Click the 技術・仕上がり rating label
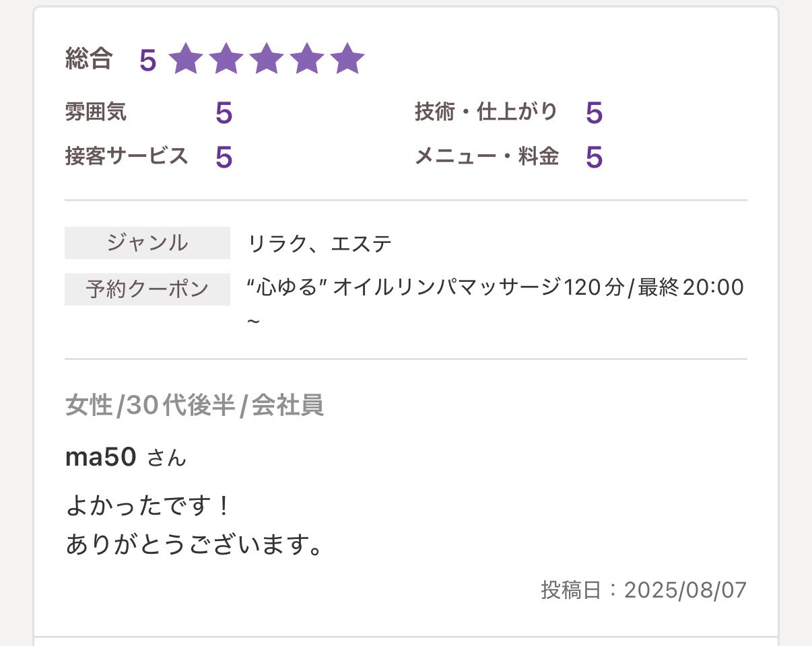 (485, 112)
